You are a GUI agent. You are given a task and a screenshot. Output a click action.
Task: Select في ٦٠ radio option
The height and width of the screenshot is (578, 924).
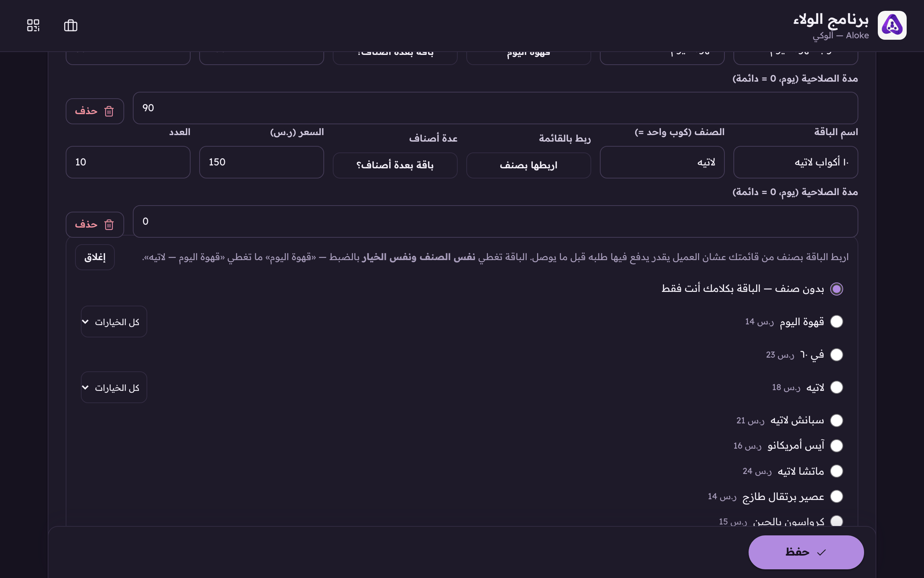click(x=836, y=354)
